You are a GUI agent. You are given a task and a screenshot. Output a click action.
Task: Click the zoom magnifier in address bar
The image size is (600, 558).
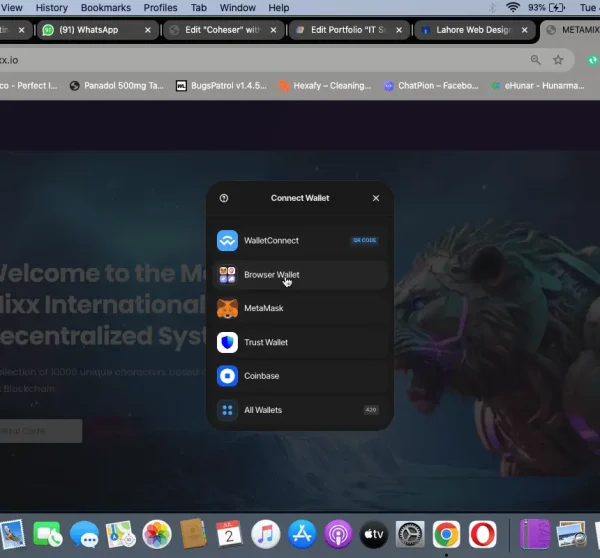(x=536, y=60)
